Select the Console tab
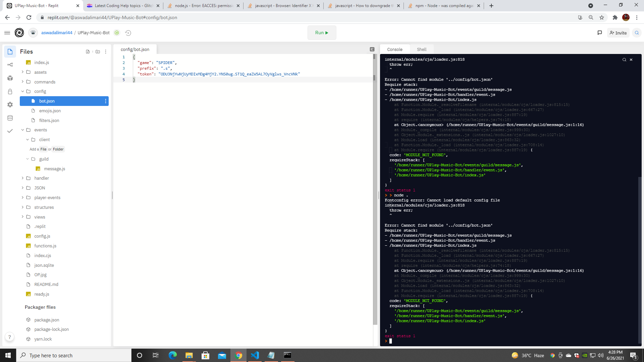This screenshot has height=362, width=644. 394,49
